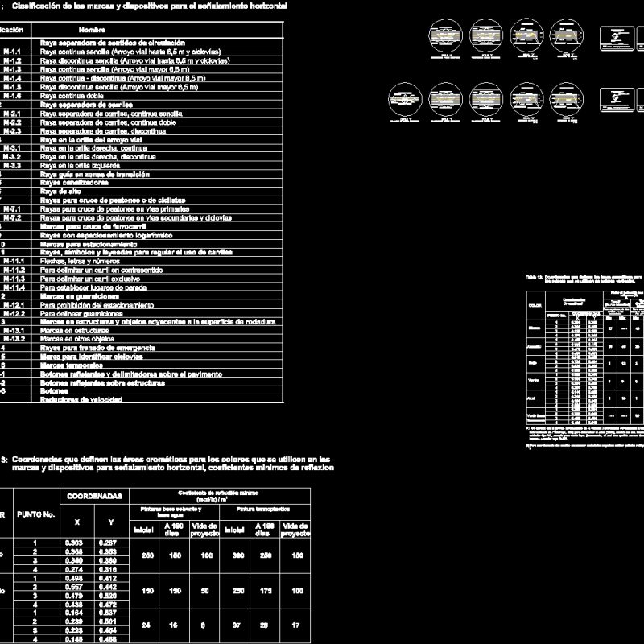Click the rightmost circular detail in the upper row
The width and height of the screenshot is (644, 644).
click(568, 36)
